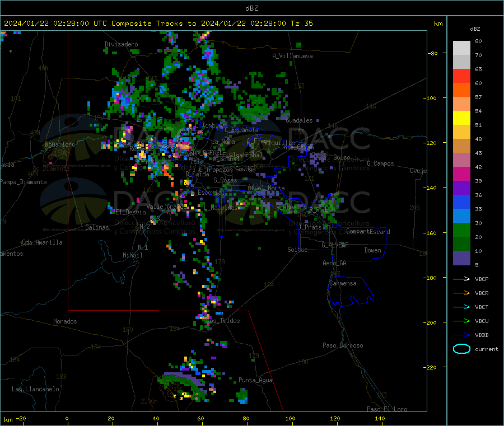Click the green VBCU arrow in legend
The image size is (504, 426).
coord(461,321)
